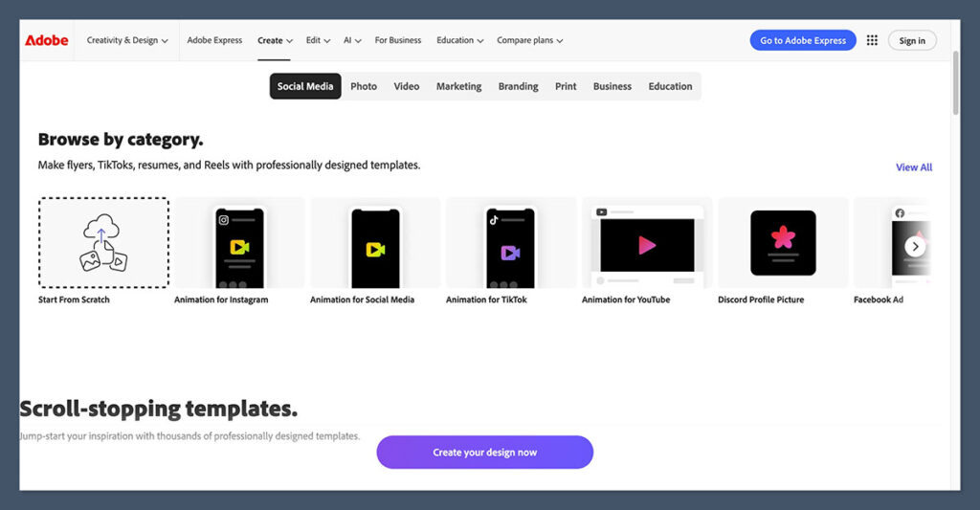The width and height of the screenshot is (980, 510).
Task: Click the Animation for Social Media label
Action: (x=362, y=300)
